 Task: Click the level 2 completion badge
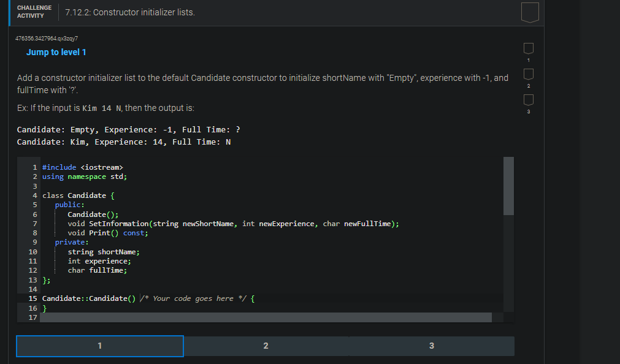(528, 74)
